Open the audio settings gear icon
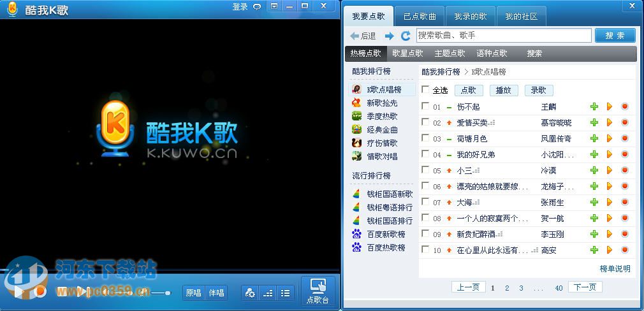Image resolution: width=644 pixels, height=311 pixels. 250,293
